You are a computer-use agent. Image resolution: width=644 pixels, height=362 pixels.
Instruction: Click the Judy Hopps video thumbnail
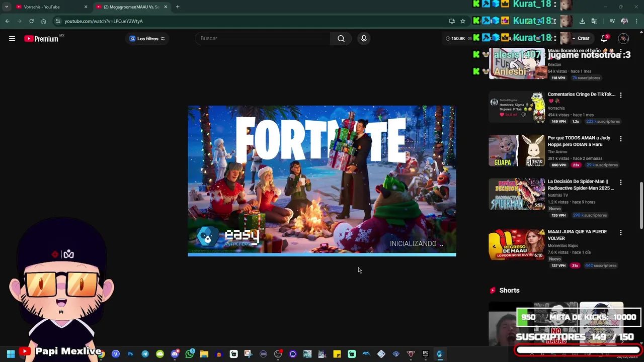(x=517, y=150)
